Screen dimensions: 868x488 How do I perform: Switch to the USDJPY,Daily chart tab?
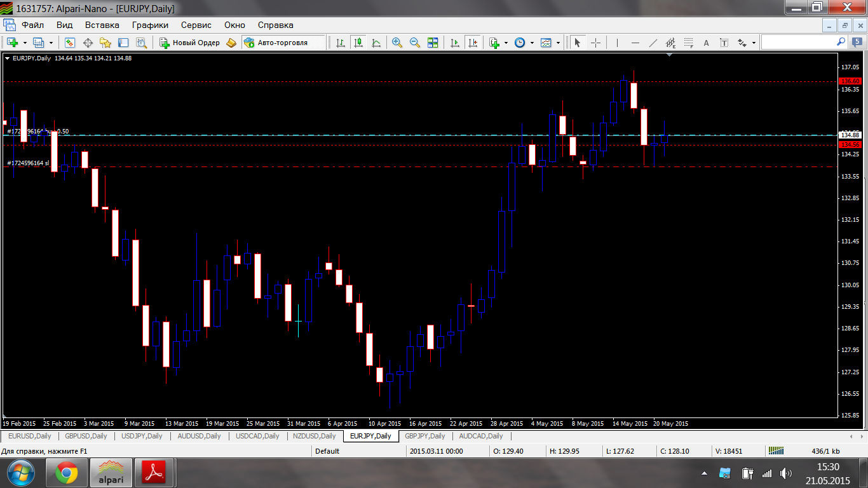(x=142, y=436)
